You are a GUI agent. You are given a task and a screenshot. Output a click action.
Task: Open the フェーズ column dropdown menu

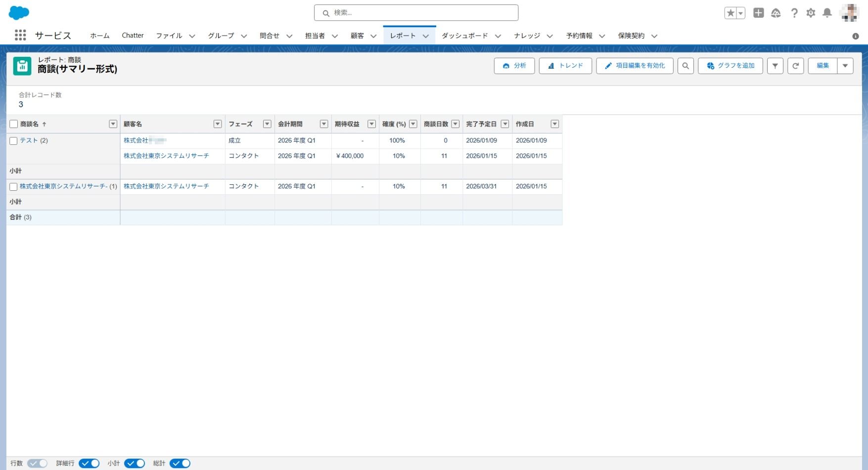click(x=267, y=124)
